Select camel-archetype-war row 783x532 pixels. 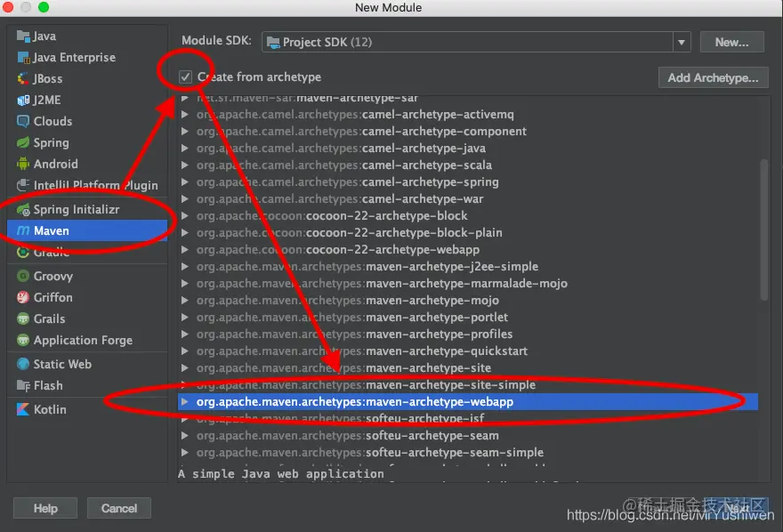tap(468, 199)
